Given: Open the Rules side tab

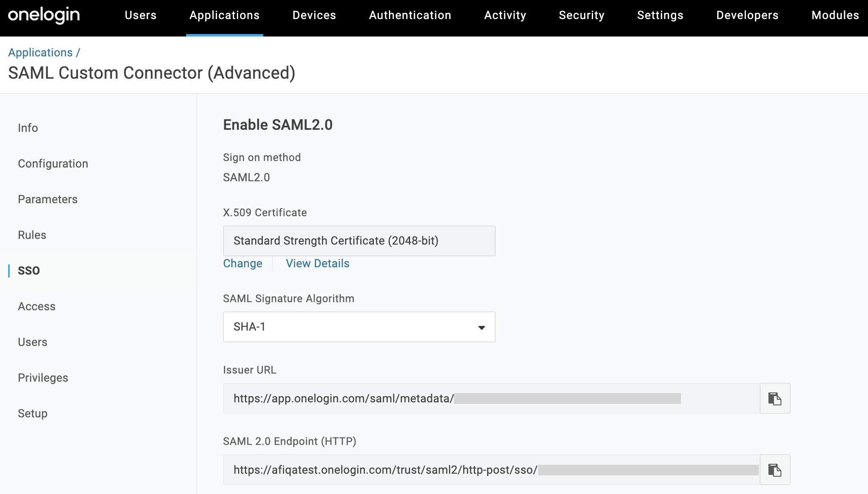Looking at the screenshot, I should tap(32, 235).
